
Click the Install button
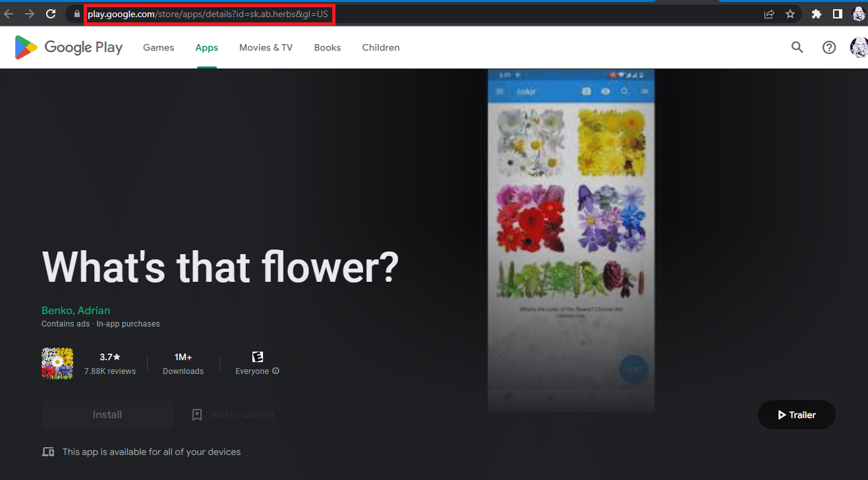pyautogui.click(x=107, y=415)
